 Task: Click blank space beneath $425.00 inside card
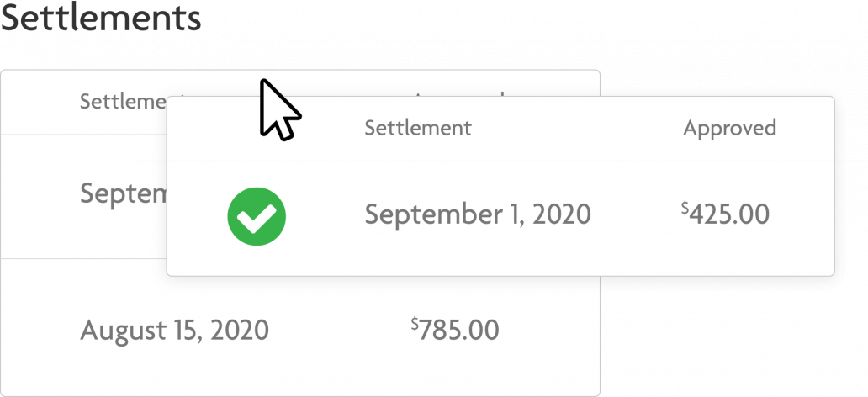725,252
